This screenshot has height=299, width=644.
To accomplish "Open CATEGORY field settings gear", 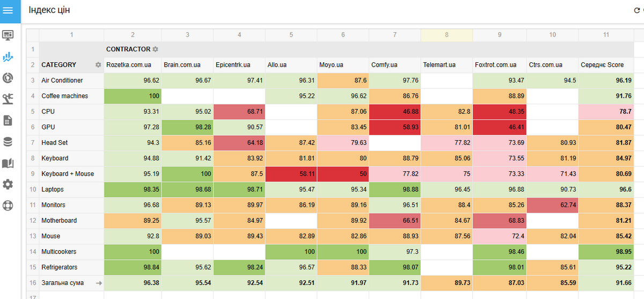I will pos(98,65).
